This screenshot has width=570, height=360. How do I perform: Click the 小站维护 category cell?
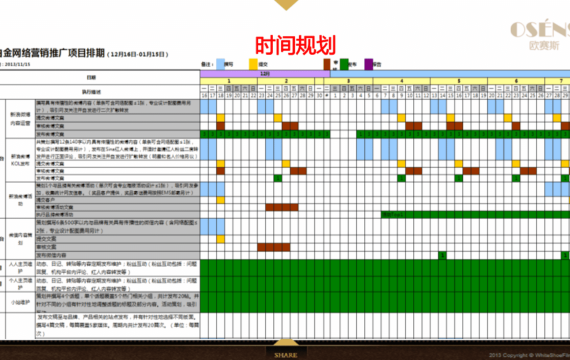(20, 302)
